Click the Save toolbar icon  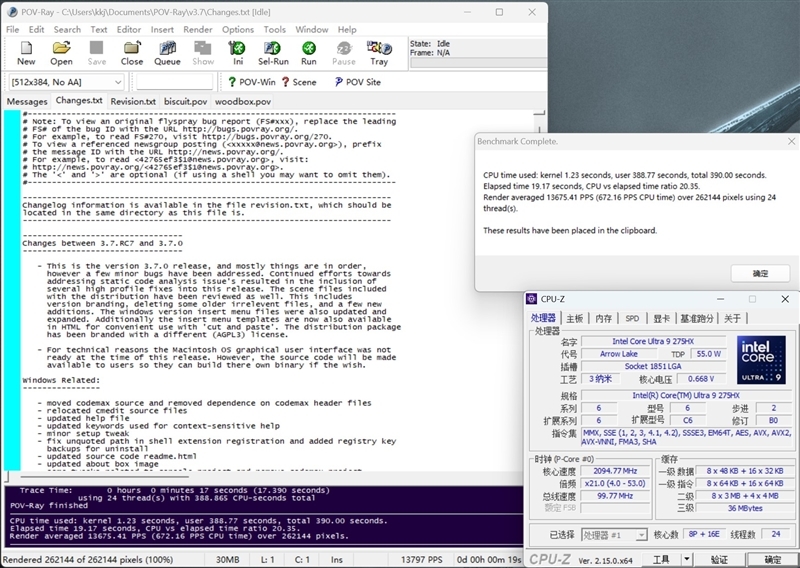96,53
